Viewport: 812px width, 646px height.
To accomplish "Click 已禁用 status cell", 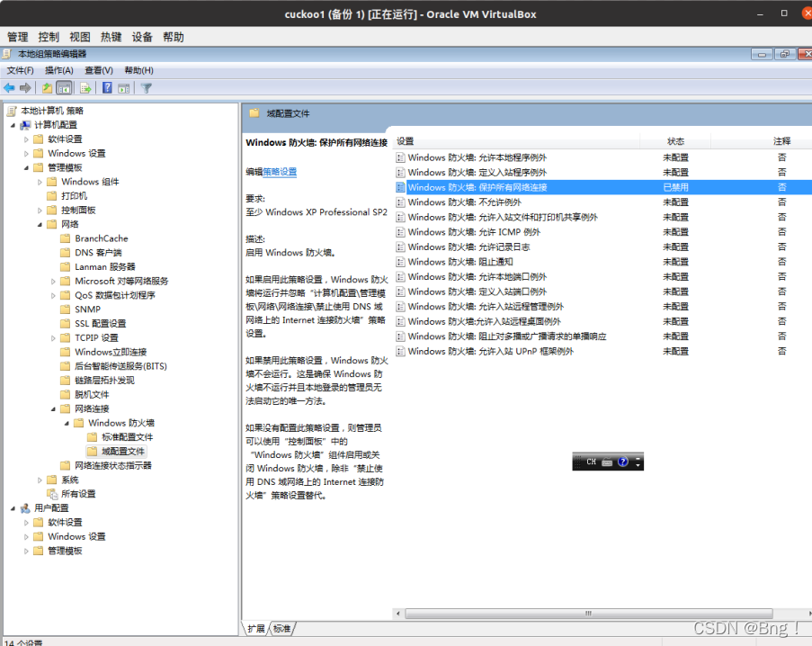I will pos(676,187).
